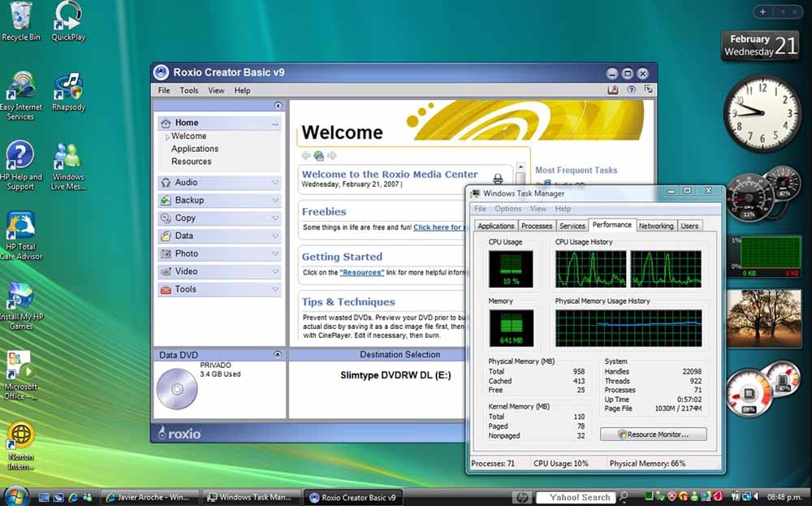Click the Yahoo! Search input field
The width and height of the screenshot is (812, 506).
click(x=576, y=498)
